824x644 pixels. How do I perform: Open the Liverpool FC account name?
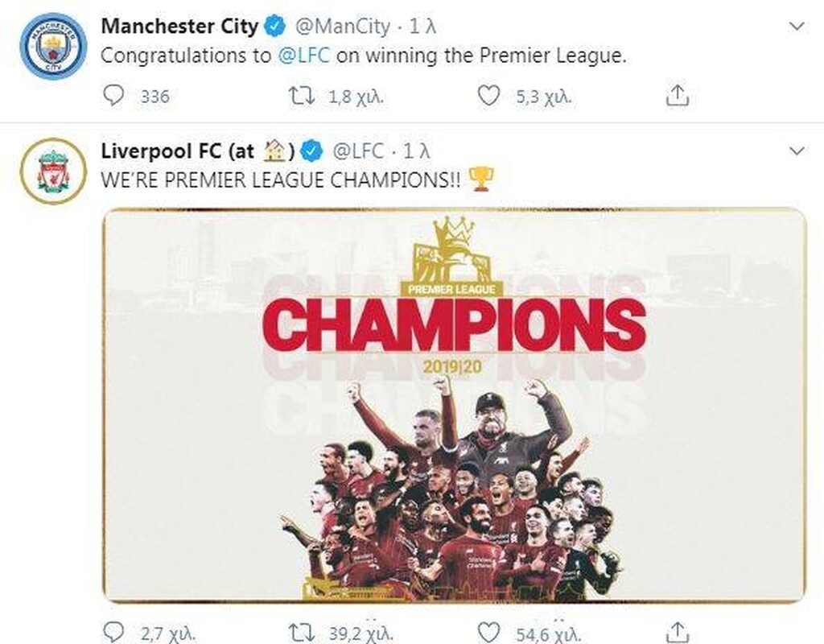(177, 151)
